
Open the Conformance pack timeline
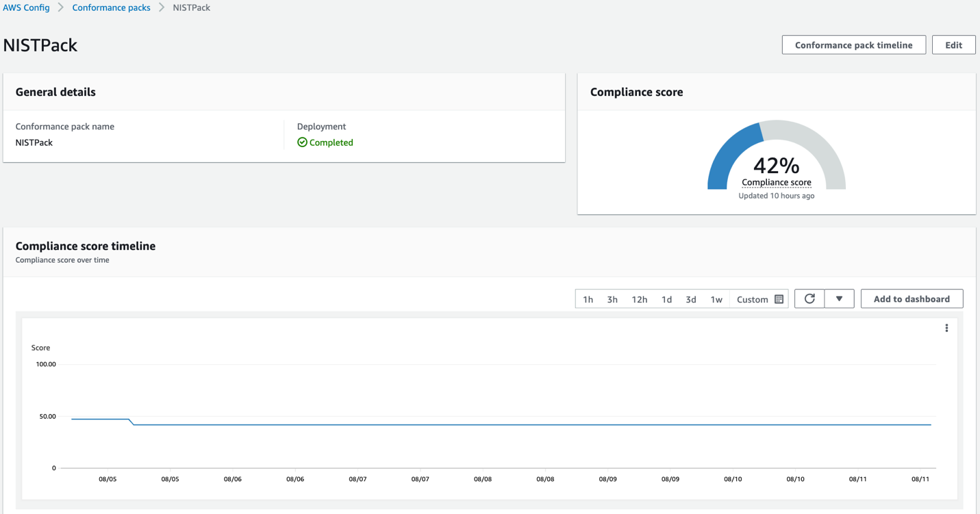pos(853,44)
